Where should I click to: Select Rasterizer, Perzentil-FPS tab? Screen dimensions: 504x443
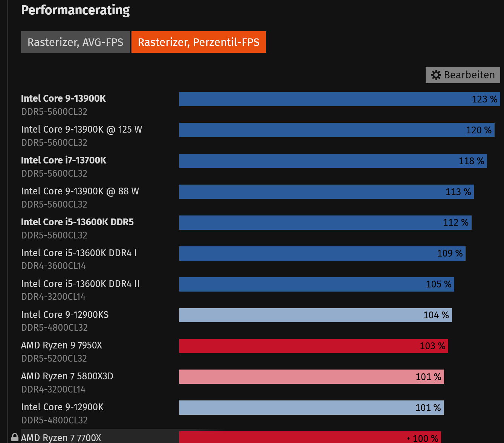199,42
